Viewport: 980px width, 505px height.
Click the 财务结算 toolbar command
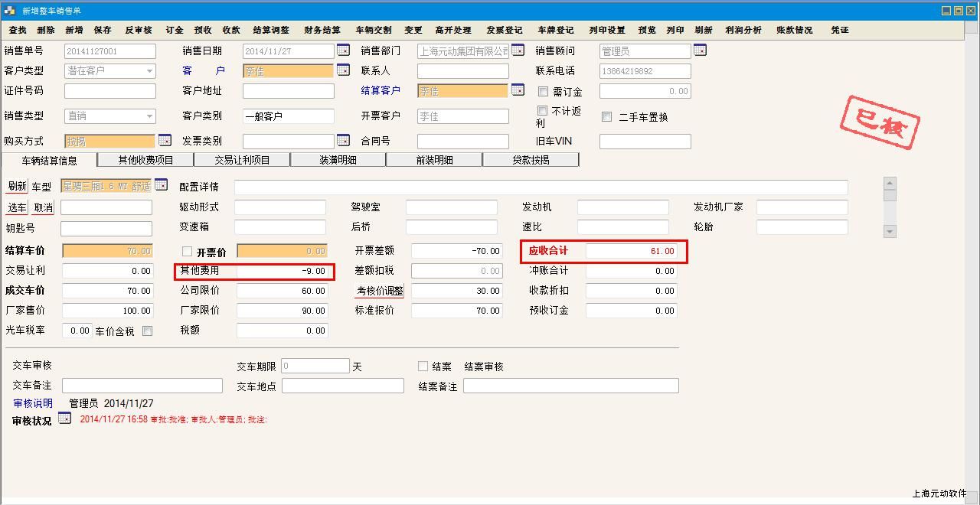pyautogui.click(x=322, y=30)
